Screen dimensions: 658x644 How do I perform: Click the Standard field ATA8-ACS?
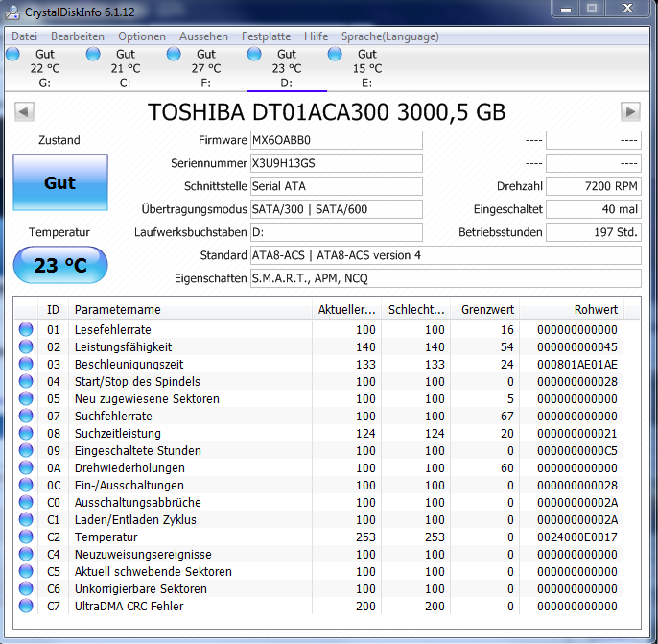click(446, 255)
